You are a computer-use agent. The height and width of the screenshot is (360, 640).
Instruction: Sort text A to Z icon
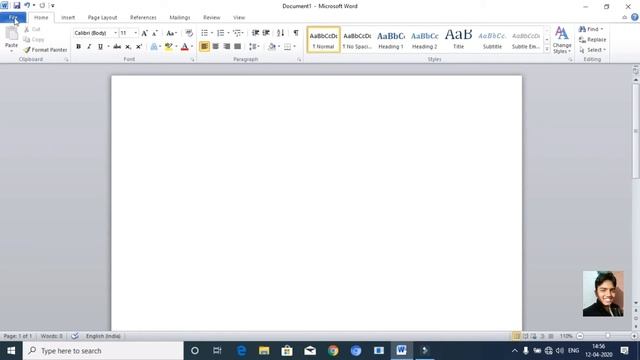point(280,33)
